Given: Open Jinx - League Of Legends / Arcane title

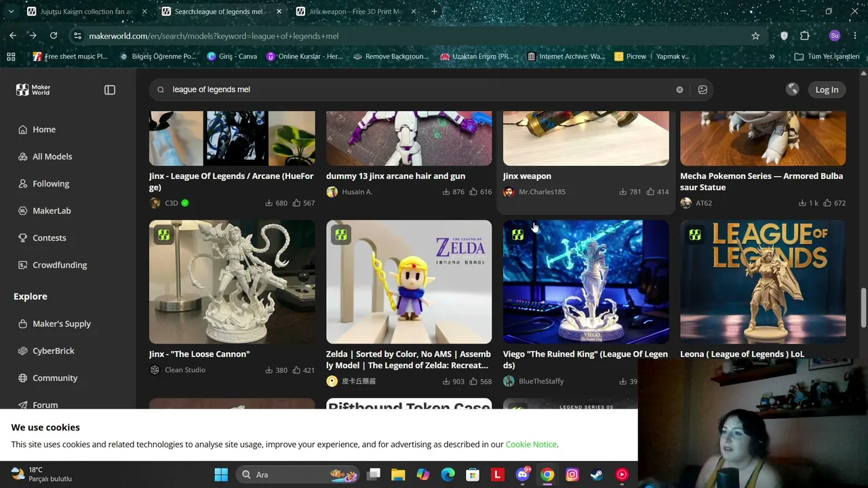Looking at the screenshot, I should (x=231, y=182).
